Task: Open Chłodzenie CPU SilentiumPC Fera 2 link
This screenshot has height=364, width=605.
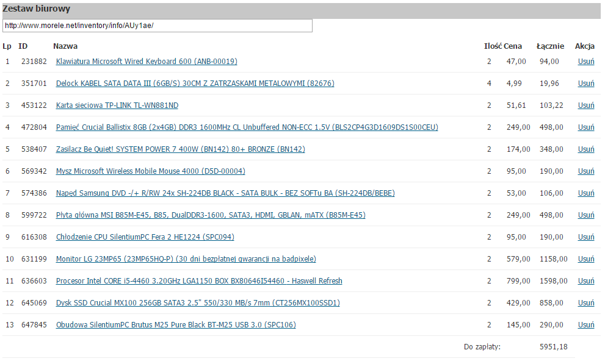Action: [145, 237]
